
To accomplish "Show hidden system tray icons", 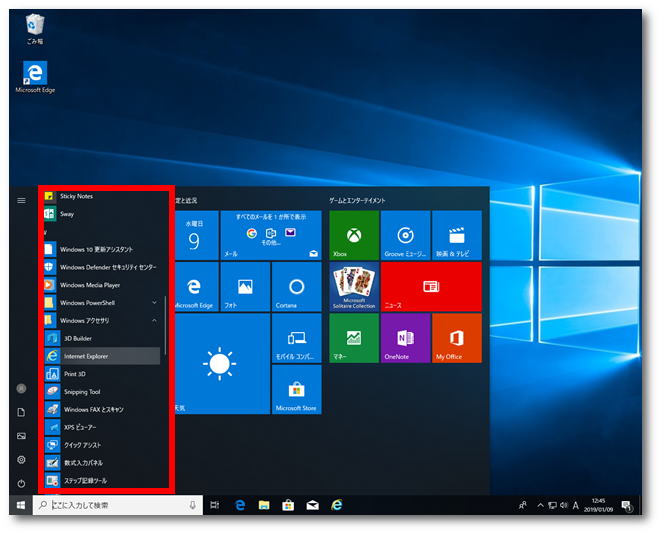I will tap(540, 505).
